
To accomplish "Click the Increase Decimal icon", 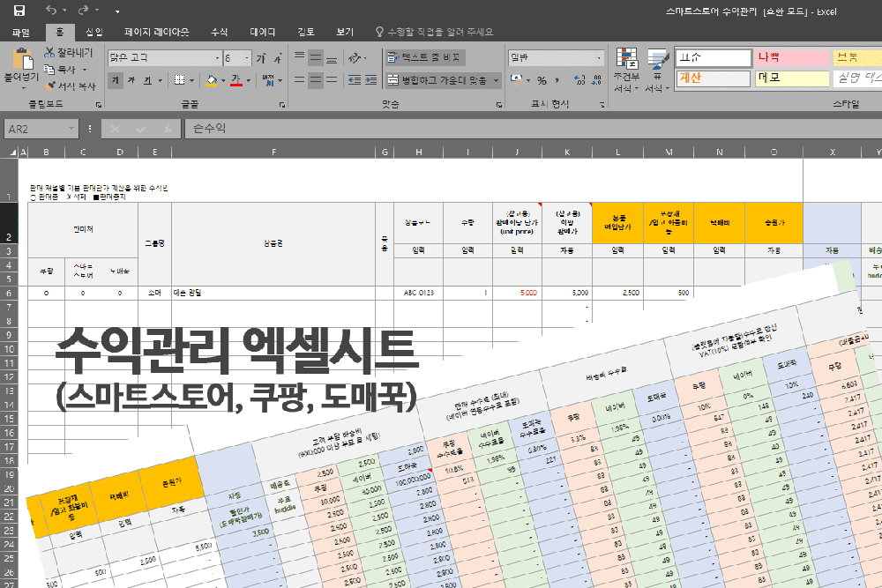I will 578,80.
